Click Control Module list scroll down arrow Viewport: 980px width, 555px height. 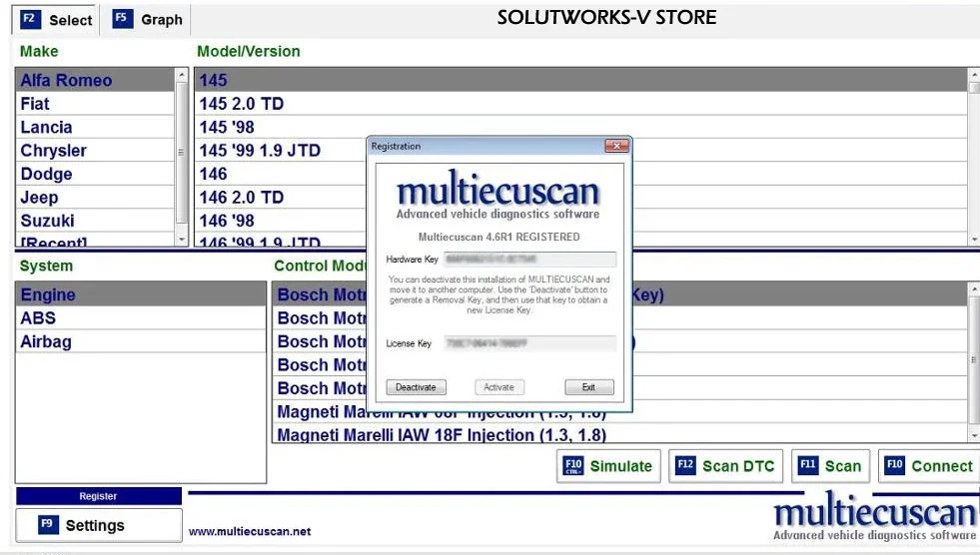[x=974, y=436]
